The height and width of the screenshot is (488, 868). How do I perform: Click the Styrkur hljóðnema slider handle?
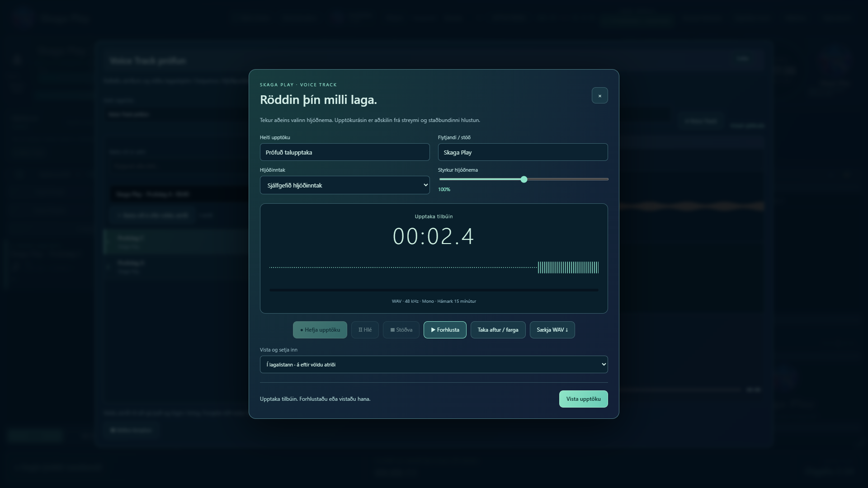tap(524, 179)
